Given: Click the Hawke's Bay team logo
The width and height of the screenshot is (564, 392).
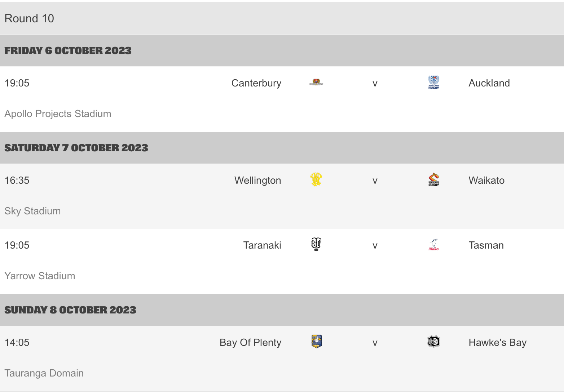Looking at the screenshot, I should pos(433,342).
